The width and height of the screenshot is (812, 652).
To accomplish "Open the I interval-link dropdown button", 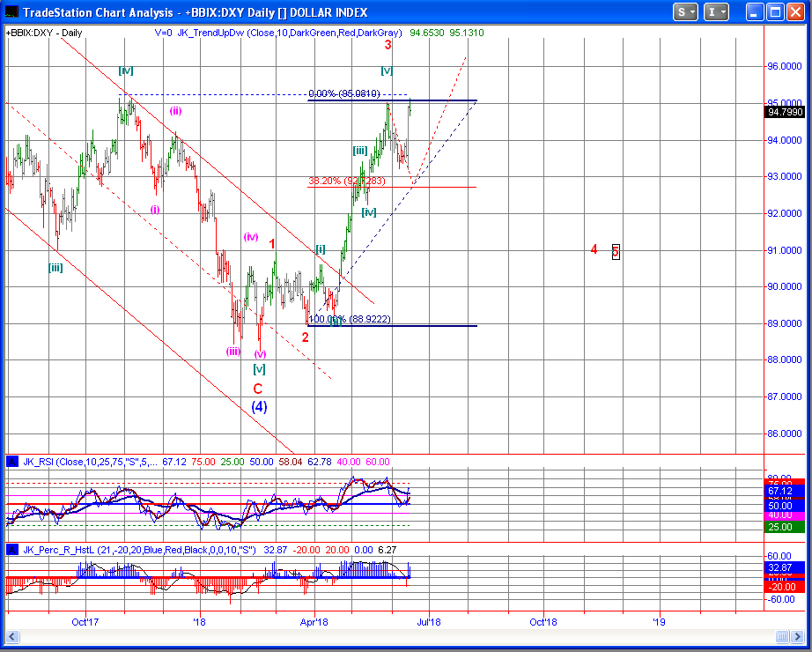I will point(717,12).
